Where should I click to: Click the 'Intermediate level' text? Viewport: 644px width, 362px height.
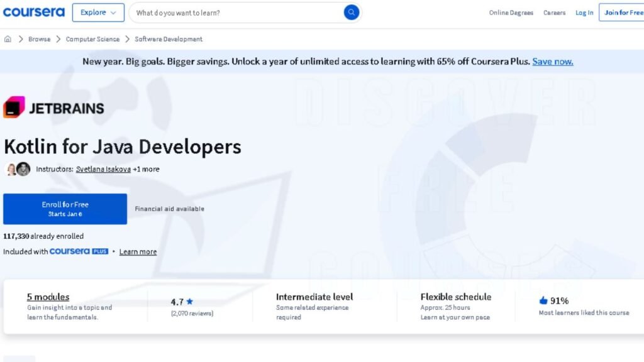(314, 297)
